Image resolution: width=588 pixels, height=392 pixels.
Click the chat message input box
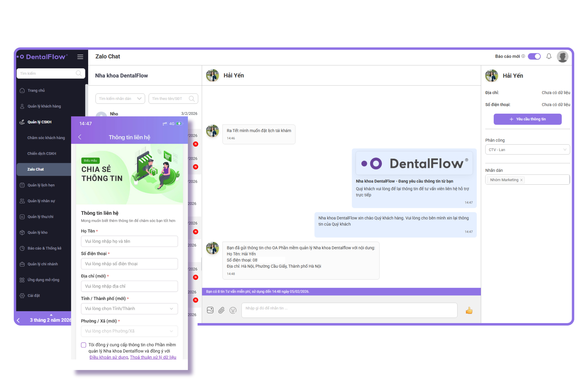point(349,310)
